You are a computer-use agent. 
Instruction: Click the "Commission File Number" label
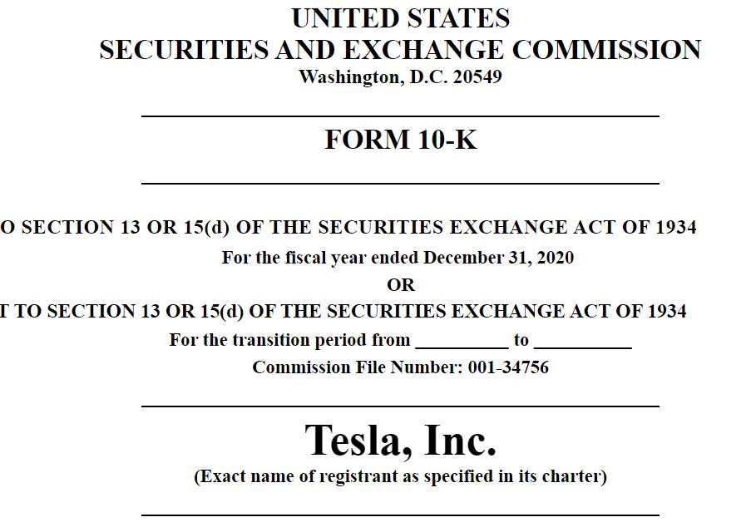358,367
